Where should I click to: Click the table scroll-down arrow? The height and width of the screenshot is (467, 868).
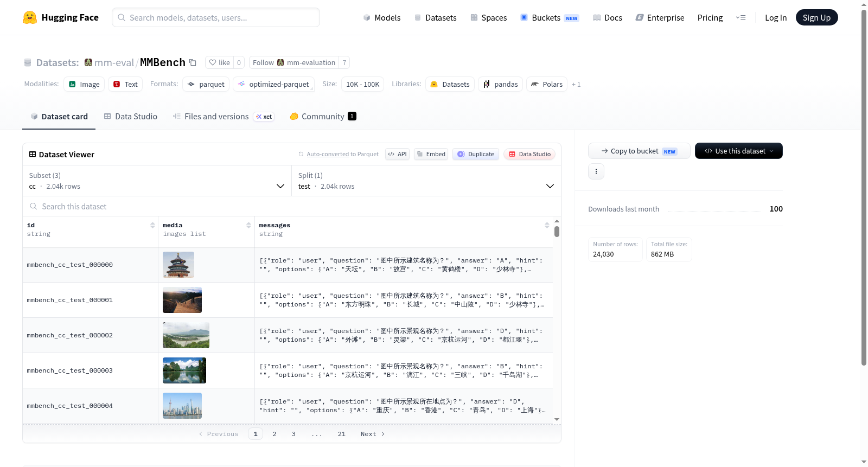pyautogui.click(x=557, y=419)
